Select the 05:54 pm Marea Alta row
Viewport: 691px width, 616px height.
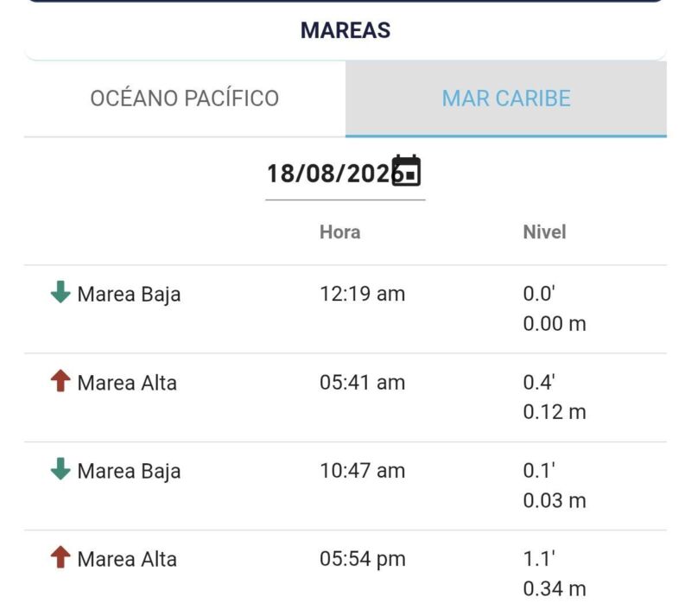[x=345, y=573]
